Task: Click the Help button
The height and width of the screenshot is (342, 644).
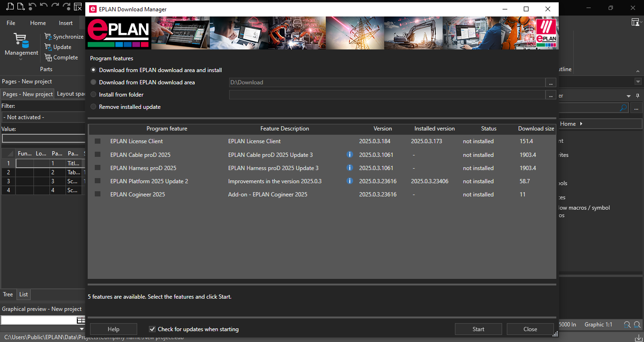Action: (x=114, y=329)
